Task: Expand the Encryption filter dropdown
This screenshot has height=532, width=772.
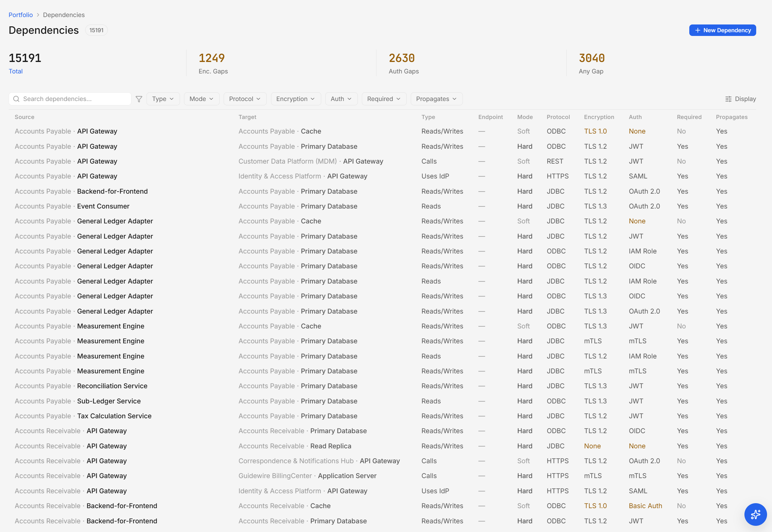Action: pos(296,99)
